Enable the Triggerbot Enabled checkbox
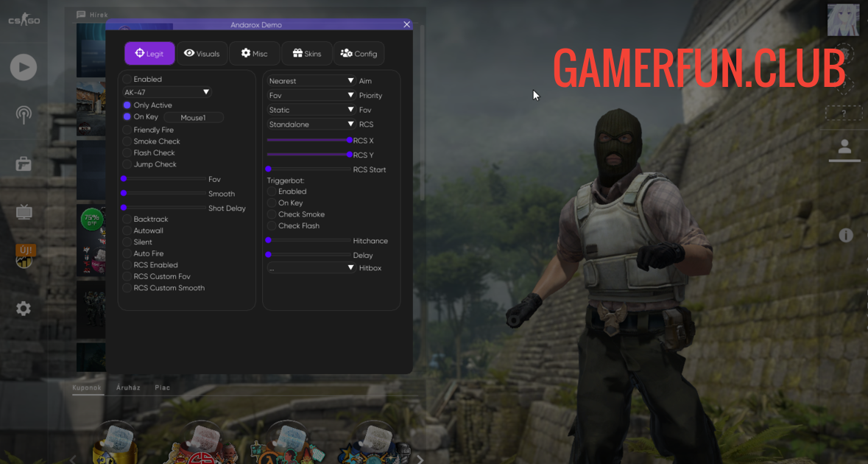868x464 pixels. click(x=272, y=191)
